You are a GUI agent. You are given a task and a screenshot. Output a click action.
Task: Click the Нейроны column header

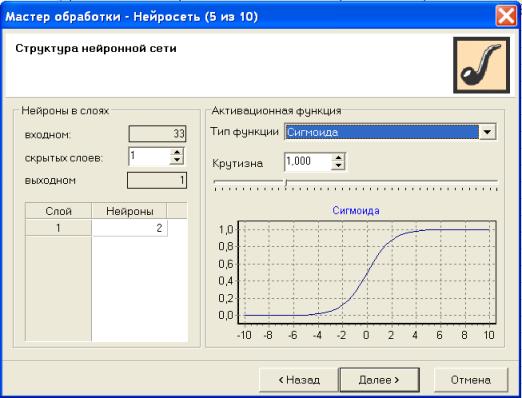[129, 211]
